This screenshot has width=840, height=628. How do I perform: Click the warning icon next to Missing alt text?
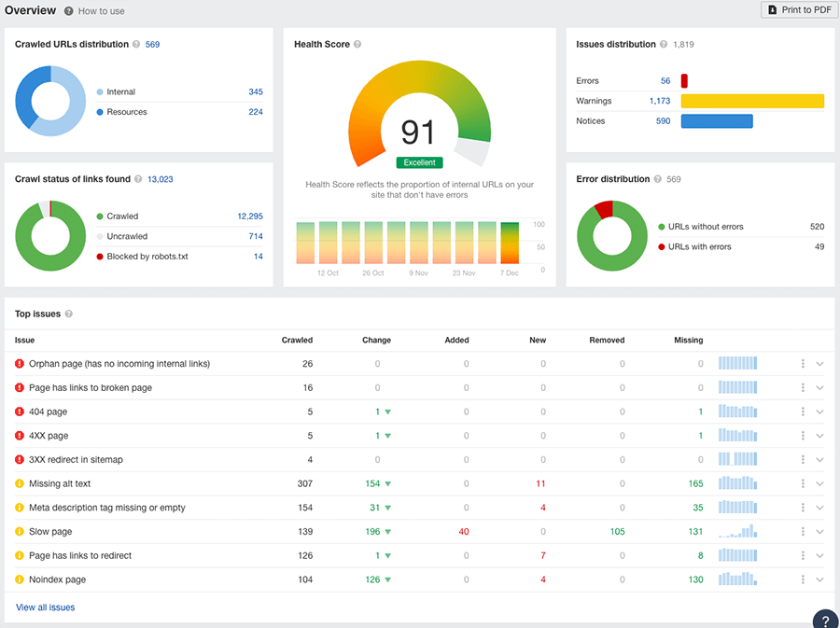[x=19, y=483]
